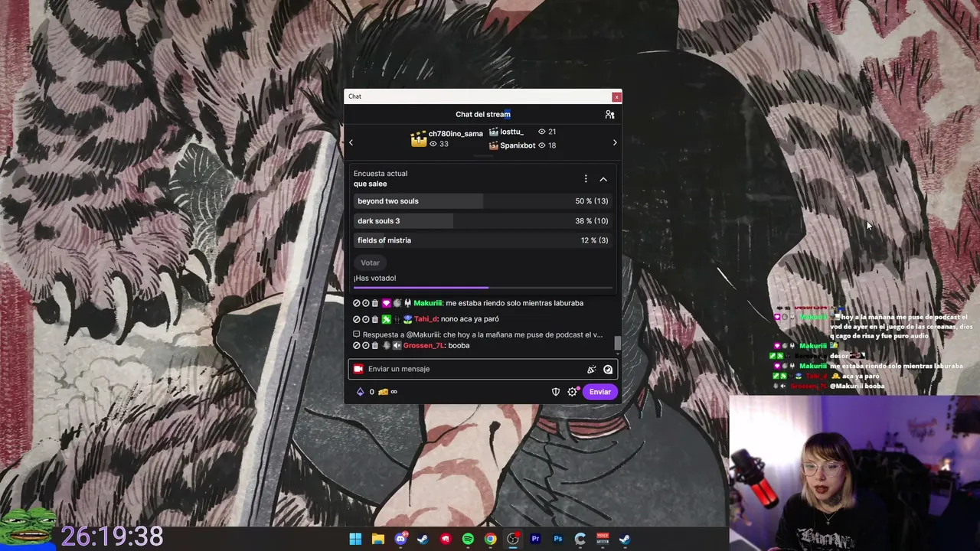Open chat settings gear icon

573,392
